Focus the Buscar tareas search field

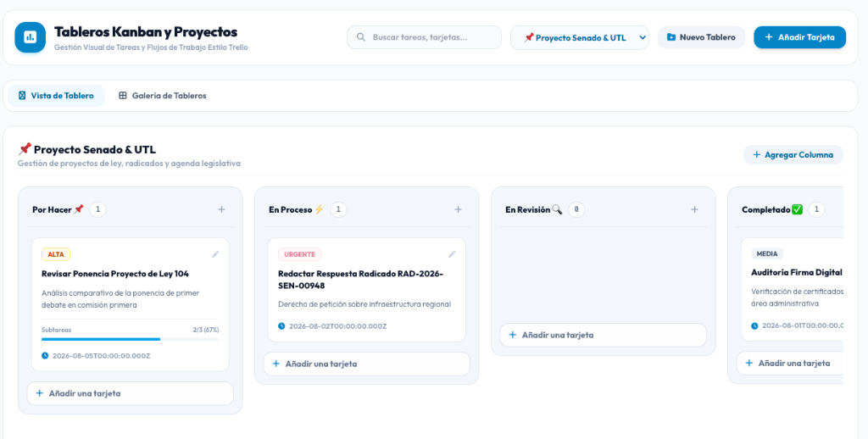click(x=424, y=37)
